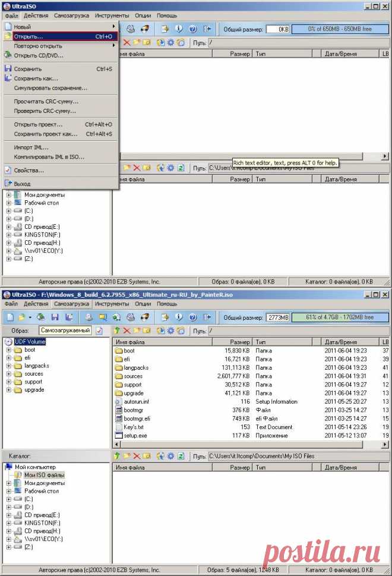Choose Открыть... in the File menu

(61, 36)
